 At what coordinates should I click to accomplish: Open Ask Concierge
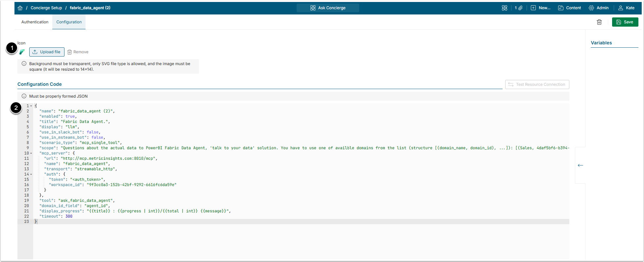(328, 8)
